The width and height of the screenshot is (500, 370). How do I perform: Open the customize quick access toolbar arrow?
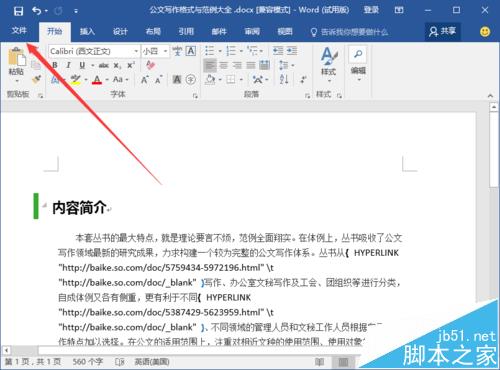(x=76, y=11)
